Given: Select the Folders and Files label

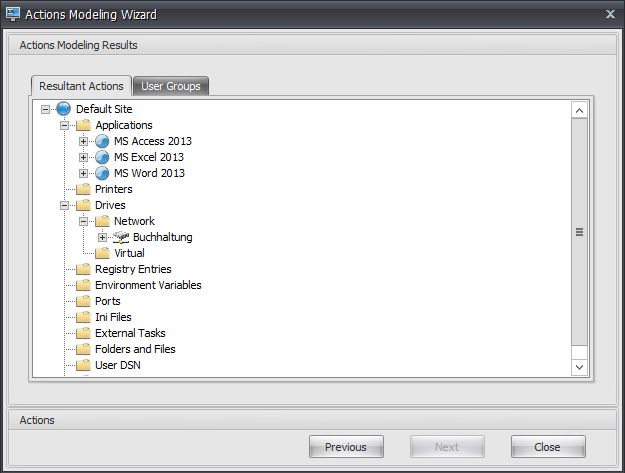Looking at the screenshot, I should pos(135,349).
